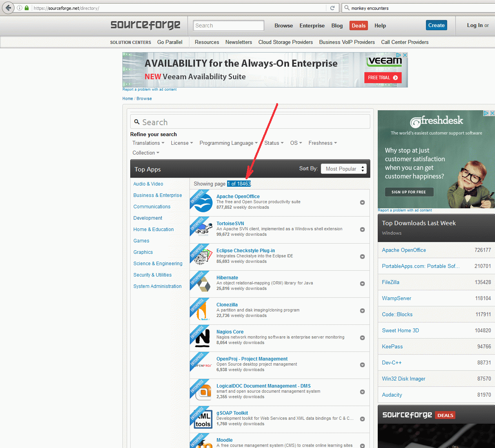Open Programming Language filter dropdown
This screenshot has width=495, height=448.
(229, 143)
